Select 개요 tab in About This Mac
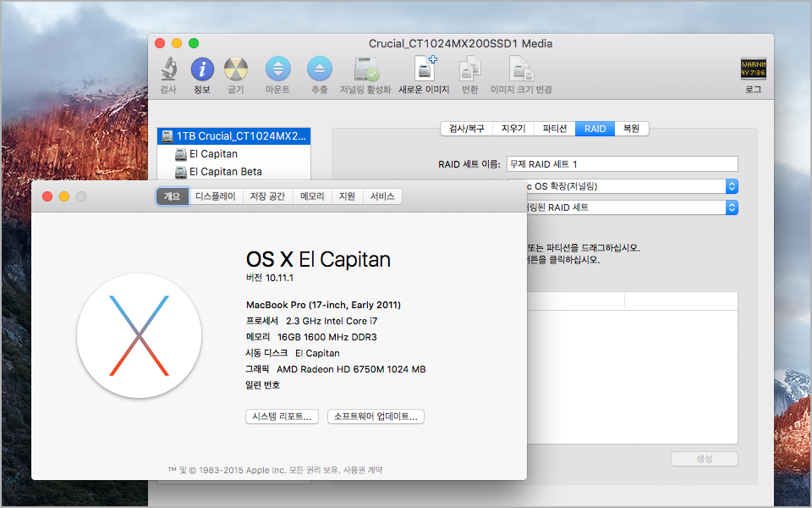 tap(173, 196)
